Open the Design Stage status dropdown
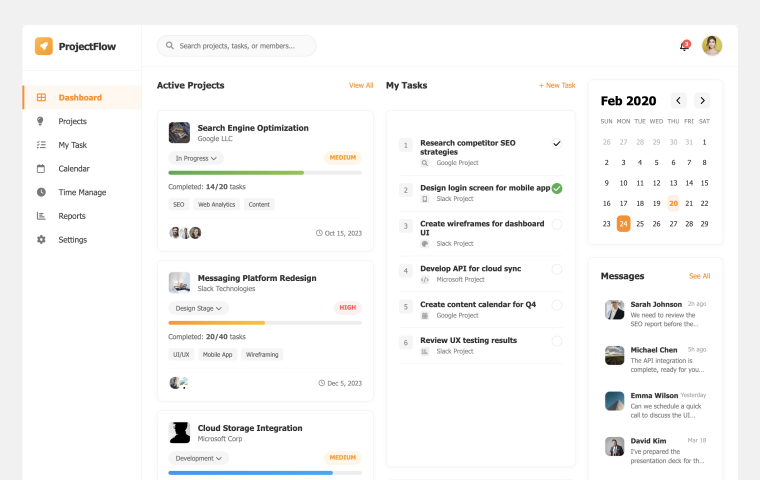 click(x=198, y=308)
